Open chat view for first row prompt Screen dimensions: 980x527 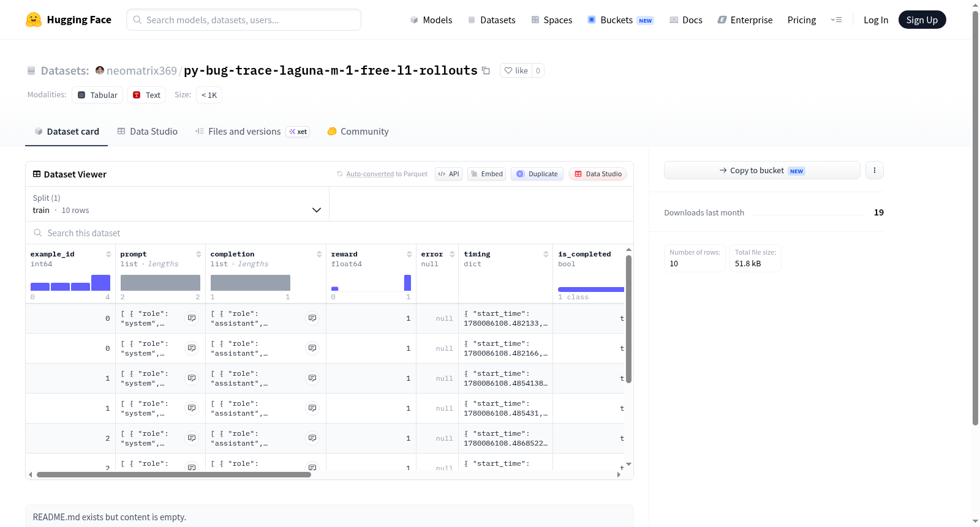click(192, 318)
